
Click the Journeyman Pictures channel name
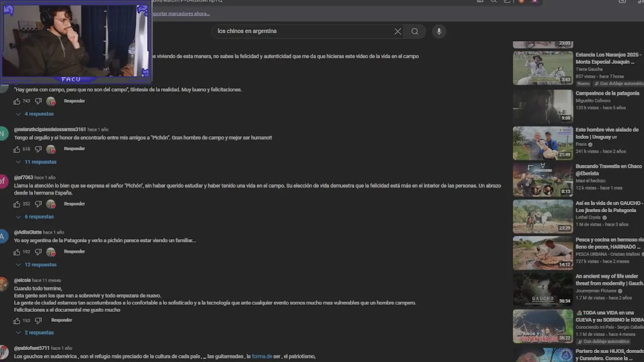click(x=596, y=291)
